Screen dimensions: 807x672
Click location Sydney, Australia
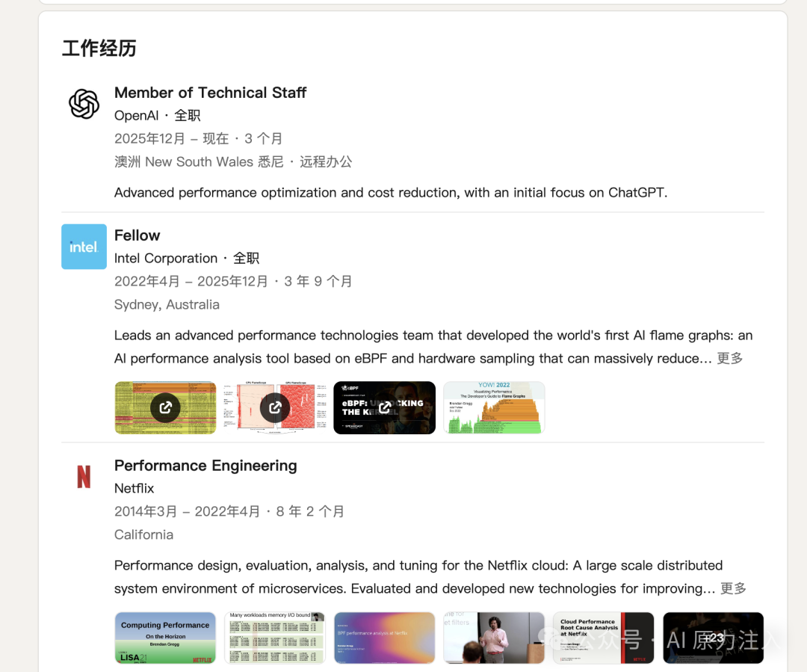pos(167,304)
